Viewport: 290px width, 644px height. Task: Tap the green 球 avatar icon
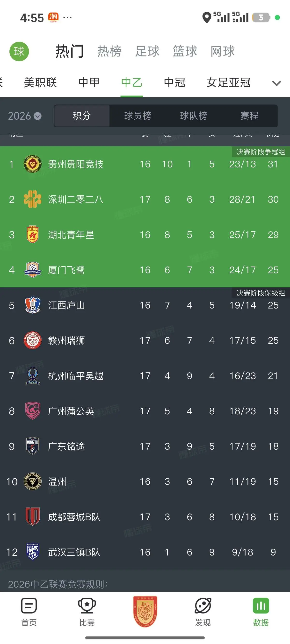click(x=19, y=52)
